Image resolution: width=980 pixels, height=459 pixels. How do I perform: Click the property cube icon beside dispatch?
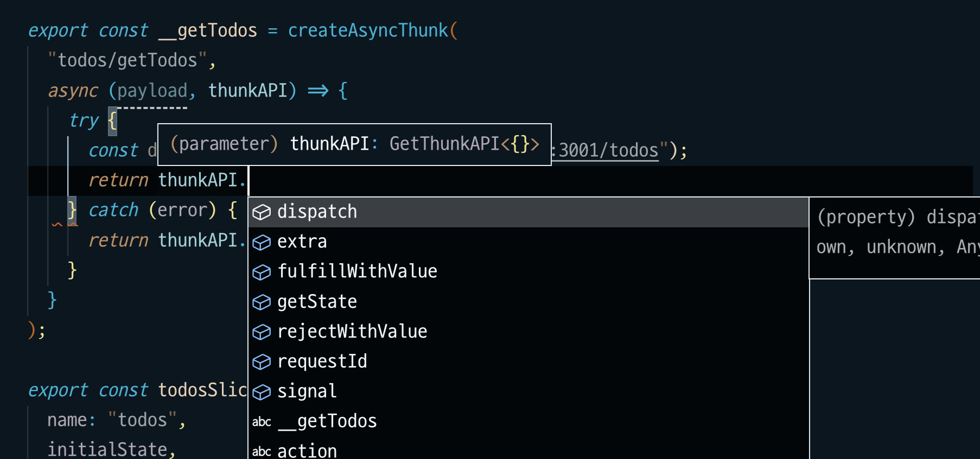click(x=262, y=213)
